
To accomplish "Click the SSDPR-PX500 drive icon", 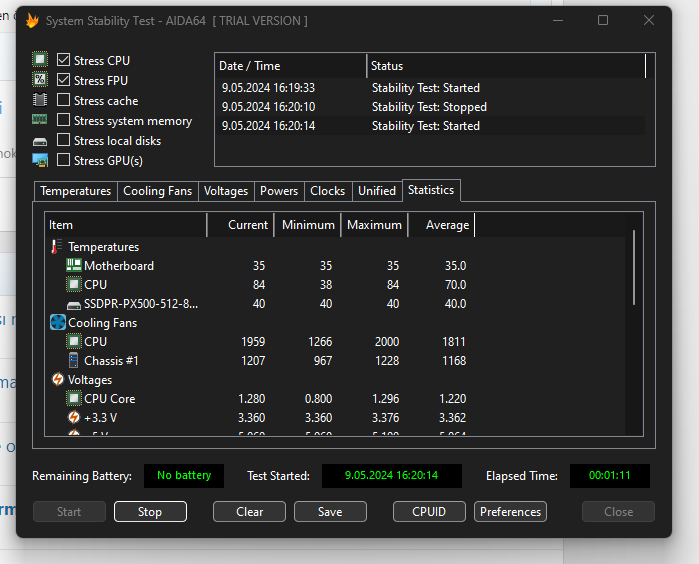I will pos(74,305).
